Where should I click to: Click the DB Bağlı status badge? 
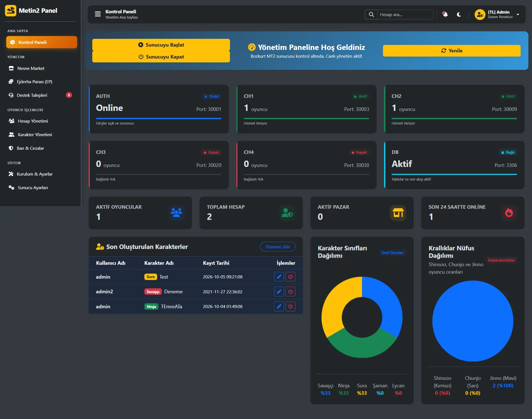click(x=508, y=152)
